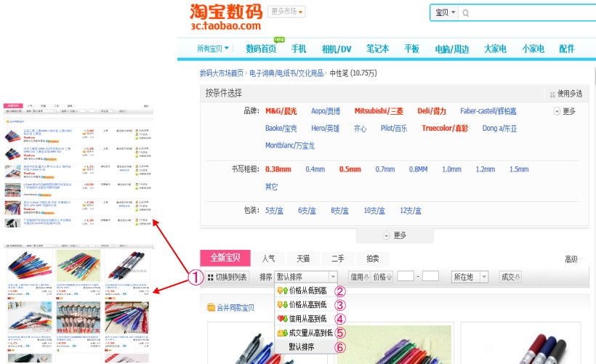This screenshot has height=364, width=596.
Task: Enable 使用多选 multi-select mode
Action: [x=566, y=94]
